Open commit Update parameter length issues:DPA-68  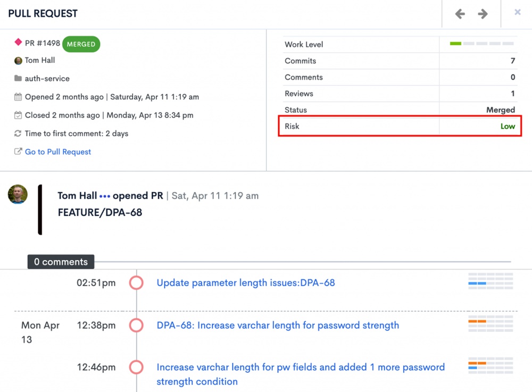(246, 283)
